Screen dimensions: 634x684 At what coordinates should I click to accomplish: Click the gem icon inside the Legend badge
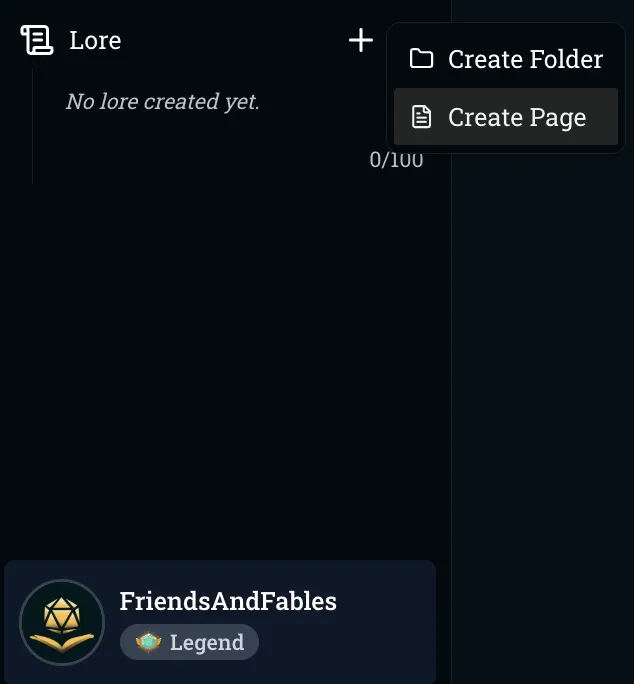(148, 642)
